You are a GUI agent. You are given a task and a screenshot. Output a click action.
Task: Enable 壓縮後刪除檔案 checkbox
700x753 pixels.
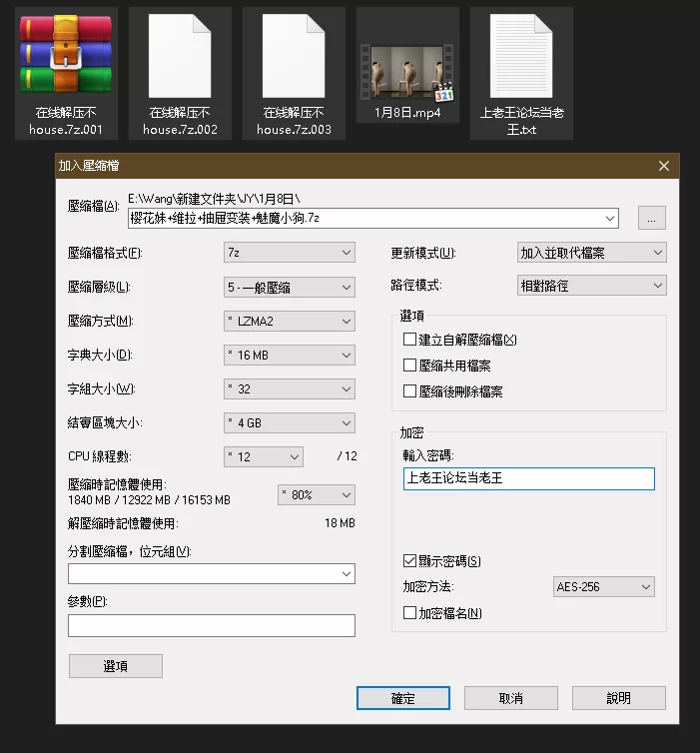410,391
